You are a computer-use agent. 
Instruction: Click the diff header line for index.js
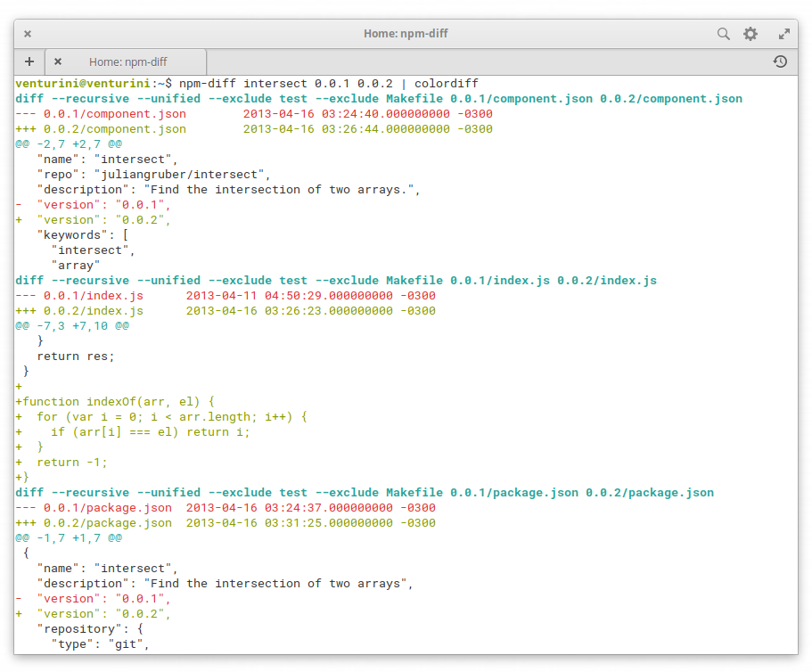point(336,281)
